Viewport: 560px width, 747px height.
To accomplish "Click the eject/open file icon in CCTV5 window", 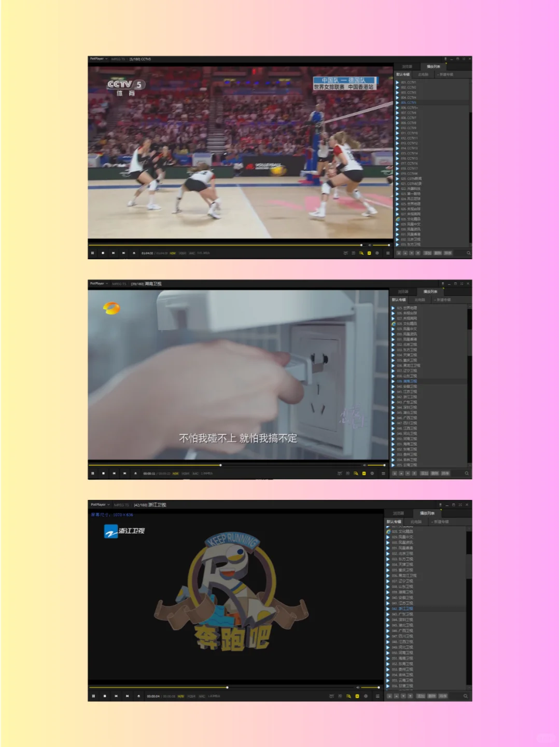I will click(x=134, y=253).
